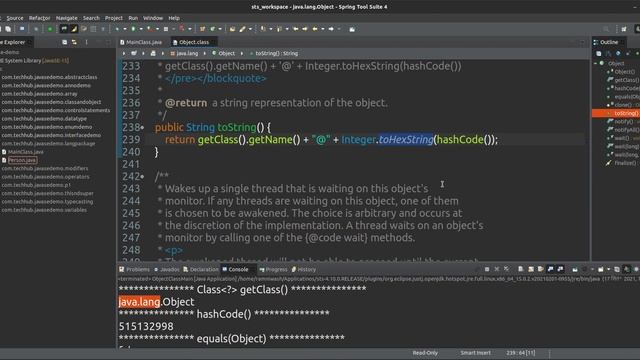
Task: Toggle Link with Editor in Package Explorer
Action: point(74,42)
